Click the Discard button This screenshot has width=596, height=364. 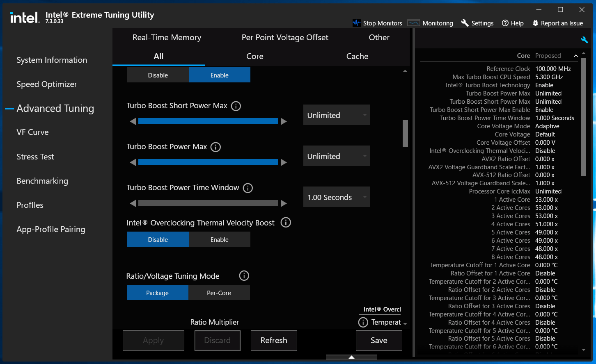(218, 340)
